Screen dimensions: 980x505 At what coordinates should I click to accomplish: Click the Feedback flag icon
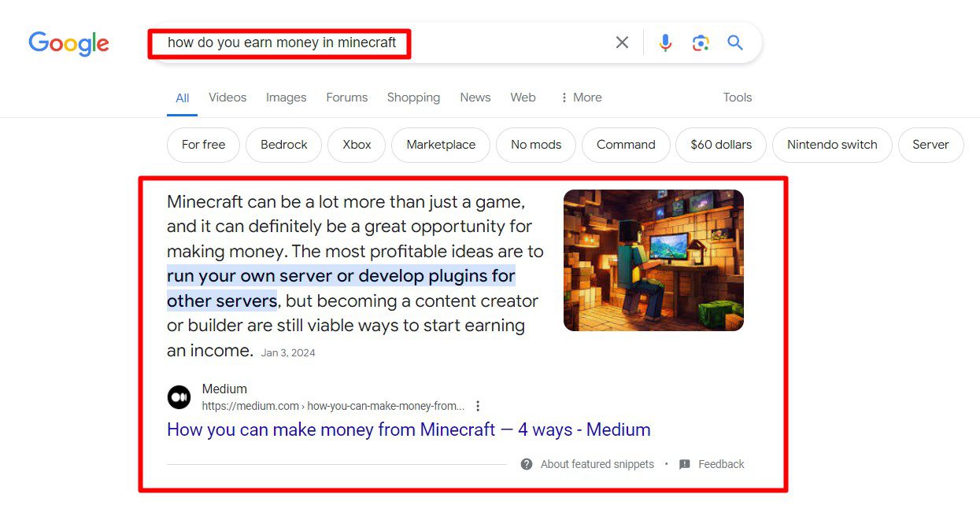tap(685, 464)
